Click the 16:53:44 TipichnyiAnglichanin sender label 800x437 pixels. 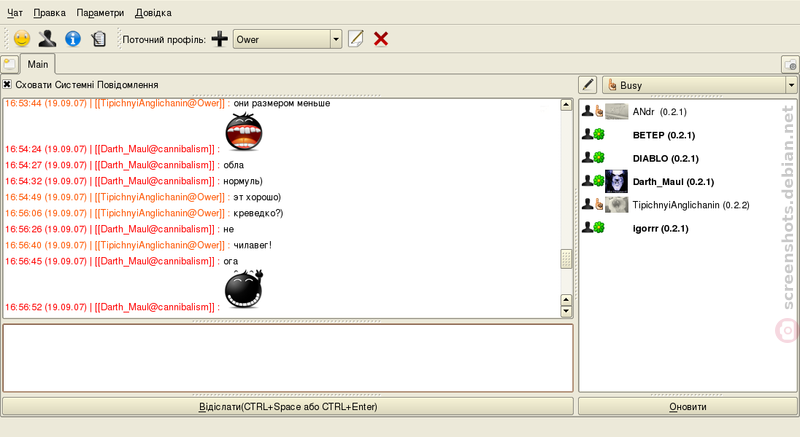pos(160,104)
